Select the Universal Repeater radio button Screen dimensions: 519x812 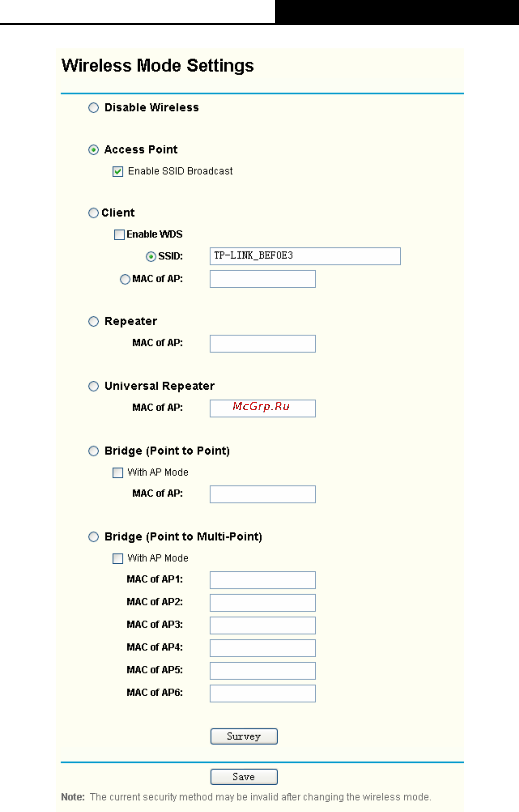(x=93, y=386)
